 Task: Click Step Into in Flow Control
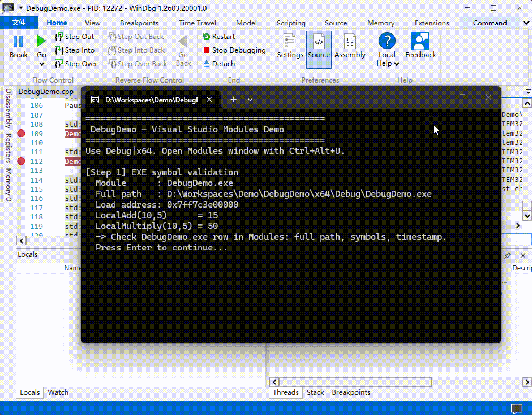tap(75, 50)
